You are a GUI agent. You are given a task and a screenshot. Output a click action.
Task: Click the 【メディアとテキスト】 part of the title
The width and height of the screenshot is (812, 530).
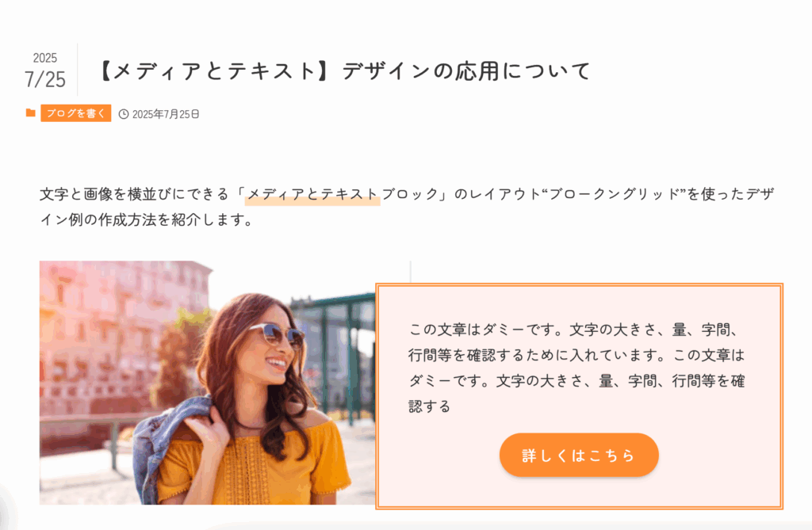pyautogui.click(x=215, y=71)
